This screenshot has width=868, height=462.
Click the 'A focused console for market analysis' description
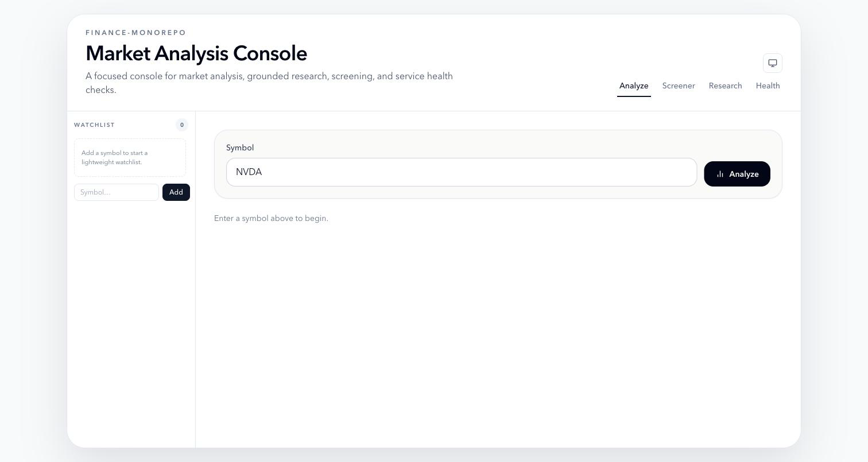pyautogui.click(x=269, y=83)
